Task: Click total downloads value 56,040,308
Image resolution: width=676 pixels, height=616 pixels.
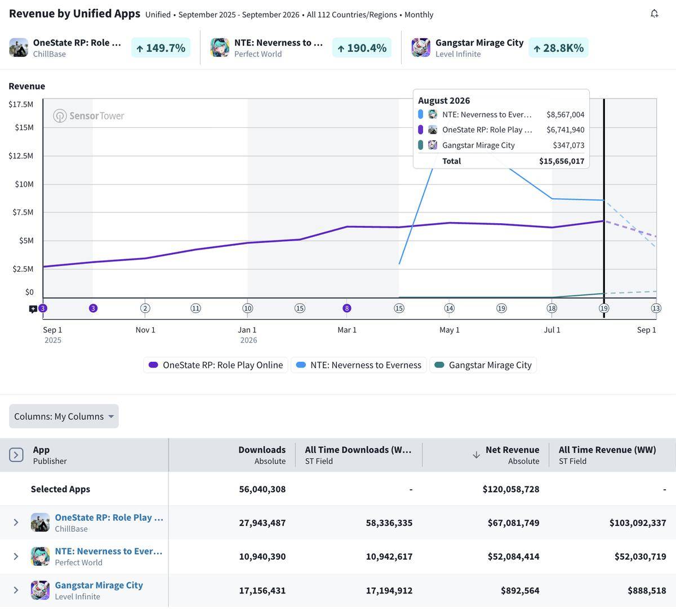Action: pyautogui.click(x=262, y=489)
